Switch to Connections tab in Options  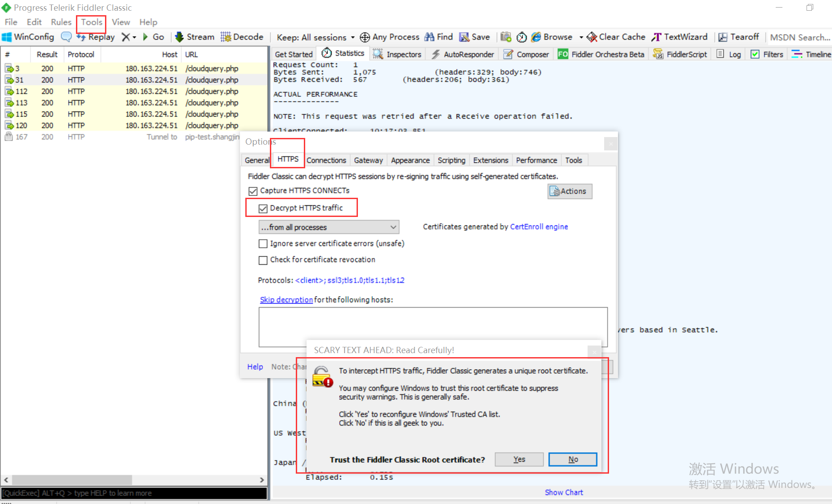coord(326,160)
